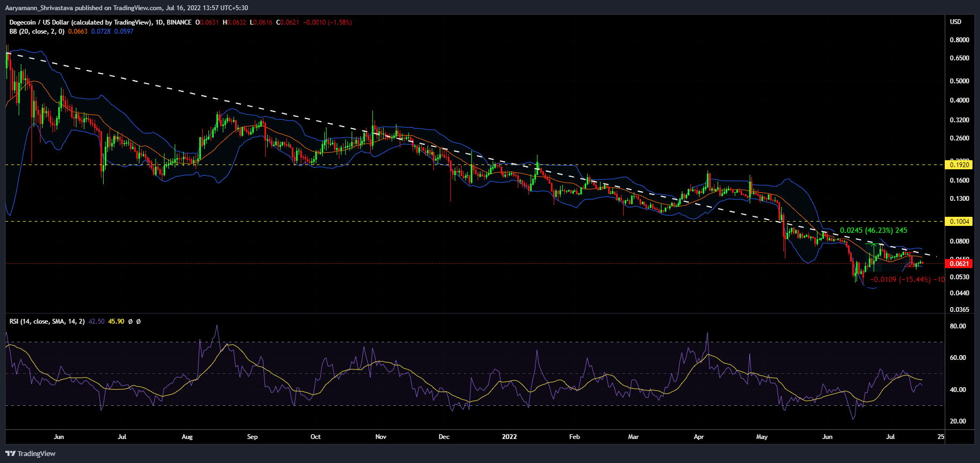980x463 pixels.
Task: Click the 2022 label on time axis
Action: tap(509, 437)
